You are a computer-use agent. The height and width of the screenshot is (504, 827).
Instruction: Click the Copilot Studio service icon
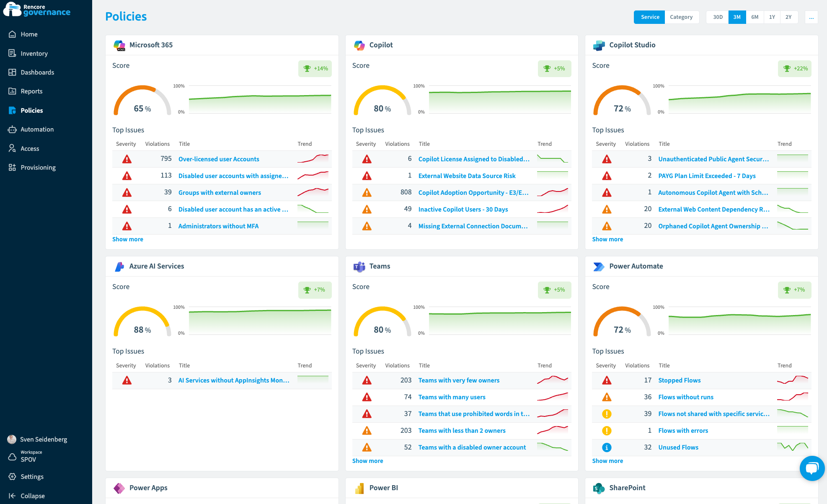point(599,45)
